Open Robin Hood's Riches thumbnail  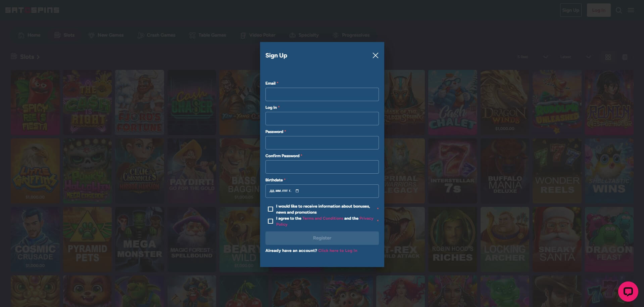click(452, 239)
